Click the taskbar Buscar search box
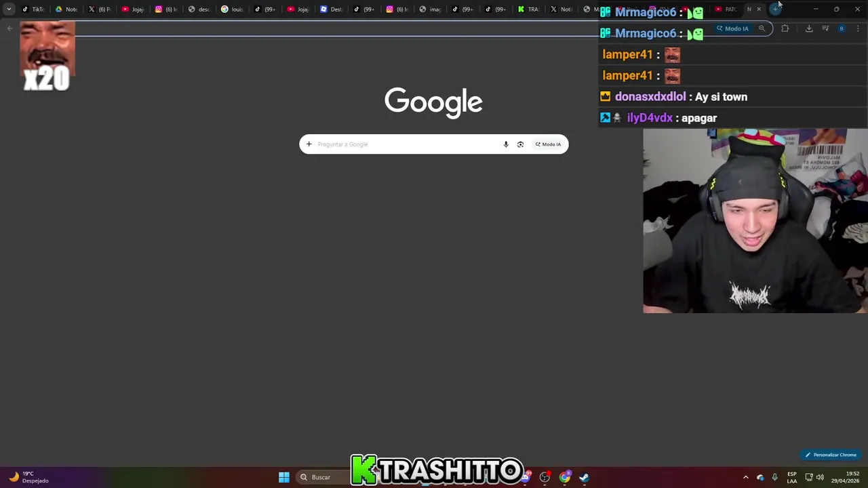 click(323, 477)
